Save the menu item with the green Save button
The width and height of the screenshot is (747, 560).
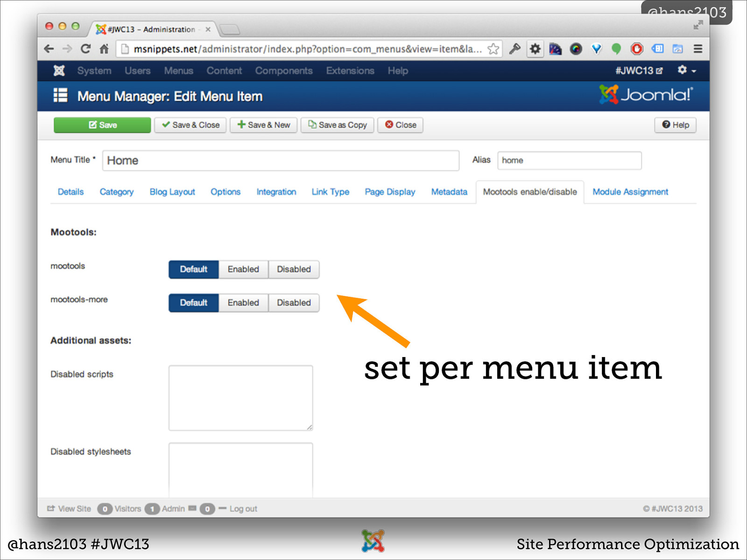click(x=102, y=125)
